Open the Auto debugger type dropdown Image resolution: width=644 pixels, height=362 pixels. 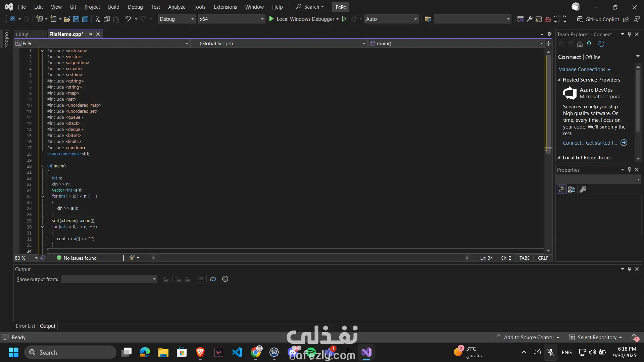point(391,19)
